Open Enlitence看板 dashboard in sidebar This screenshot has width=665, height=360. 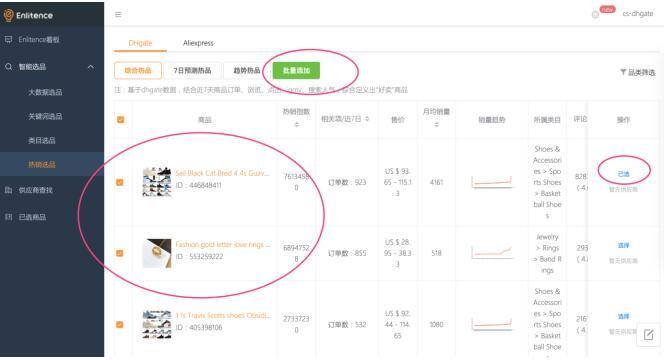(39, 39)
